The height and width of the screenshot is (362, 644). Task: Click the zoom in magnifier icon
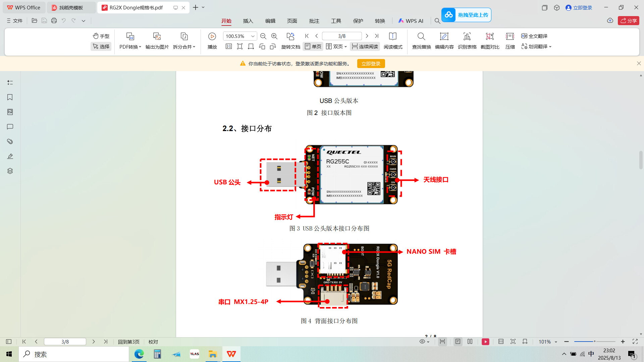coord(274,36)
